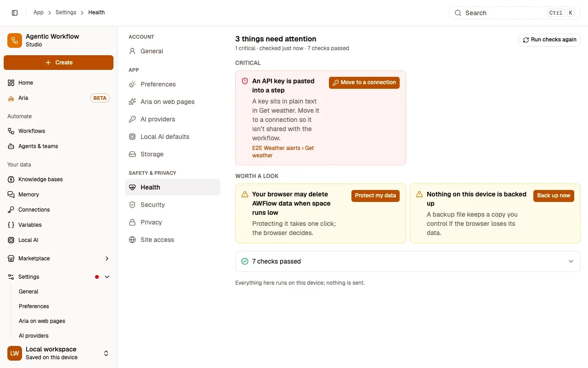Open the Health settings tab
The height and width of the screenshot is (368, 588).
[173, 187]
